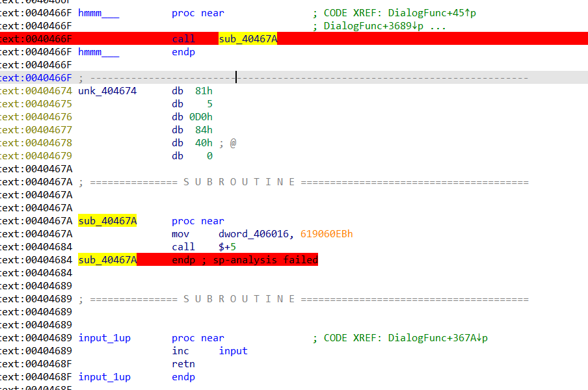The width and height of the screenshot is (588, 390).
Task: Click the db 0 byte at 00404679
Action: click(209, 156)
